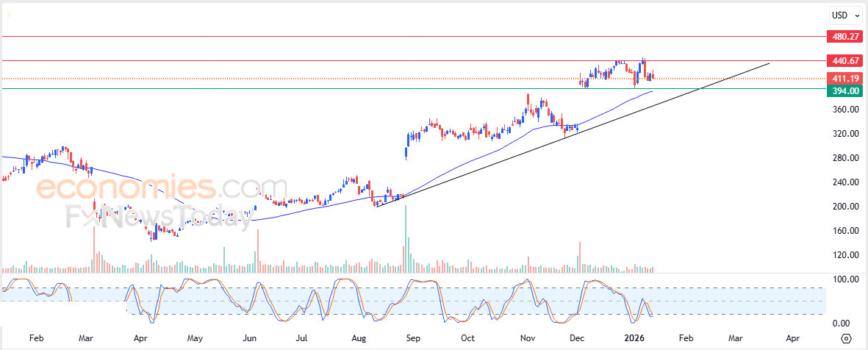Click the Feb label on time axis
868x350 pixels.
click(36, 337)
